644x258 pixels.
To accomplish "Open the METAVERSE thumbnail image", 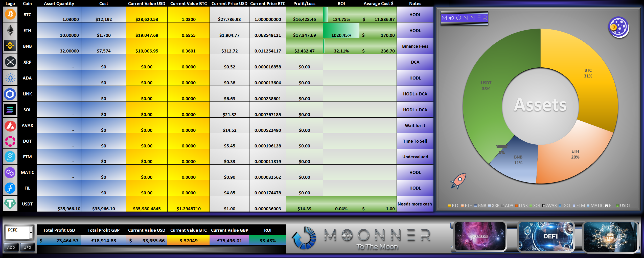I will pyautogui.click(x=480, y=236).
